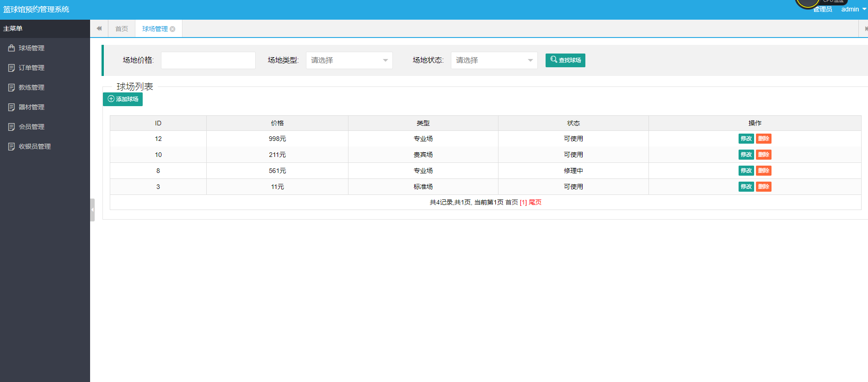Click the 教练管理 sidebar icon

pos(11,87)
